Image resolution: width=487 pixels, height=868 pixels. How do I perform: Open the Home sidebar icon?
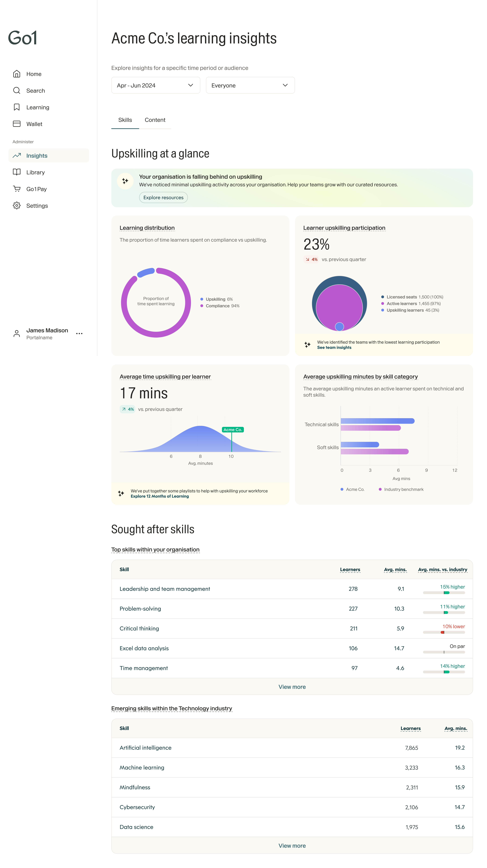coord(17,74)
